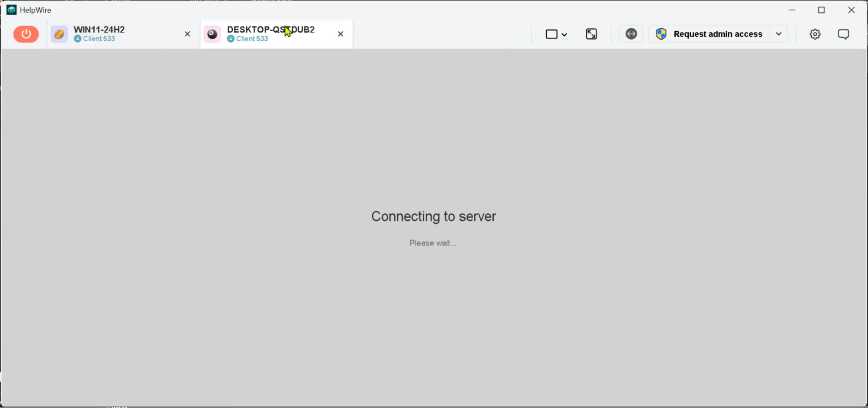The width and height of the screenshot is (868, 408).
Task: Close the WIN11-24H2 session tab
Action: coord(187,34)
